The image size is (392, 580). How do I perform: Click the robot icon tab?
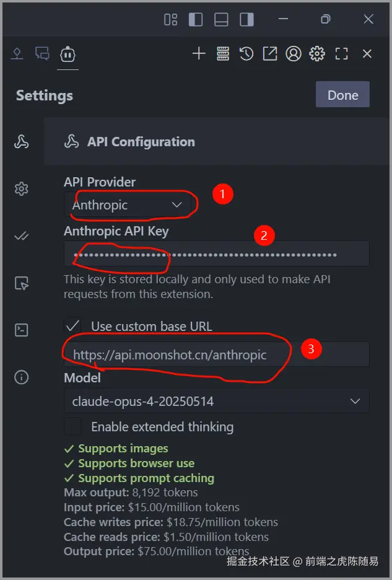pos(68,54)
